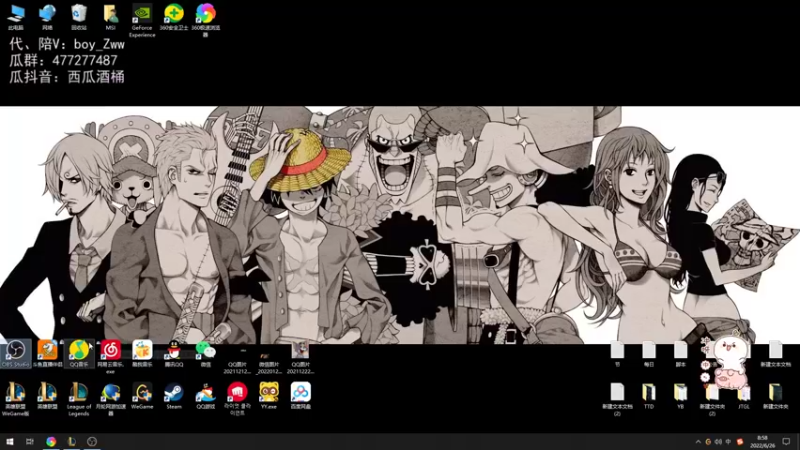Viewport: 800px width, 450px height.
Task: Launch NetEase Cloud Music shortcut
Action: point(111,357)
